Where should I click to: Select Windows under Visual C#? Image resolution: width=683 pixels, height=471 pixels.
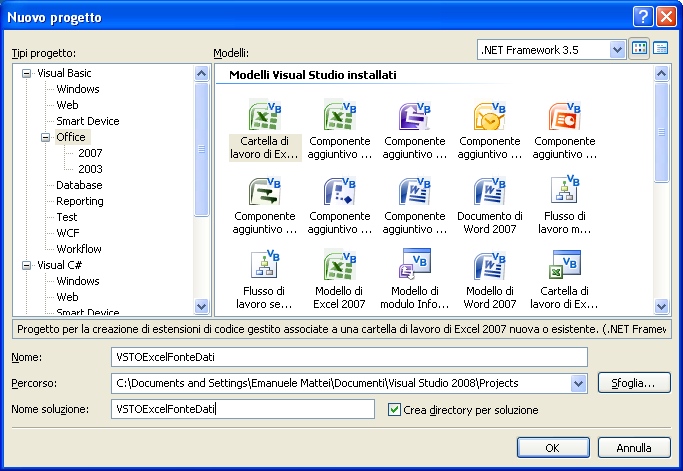(x=78, y=281)
